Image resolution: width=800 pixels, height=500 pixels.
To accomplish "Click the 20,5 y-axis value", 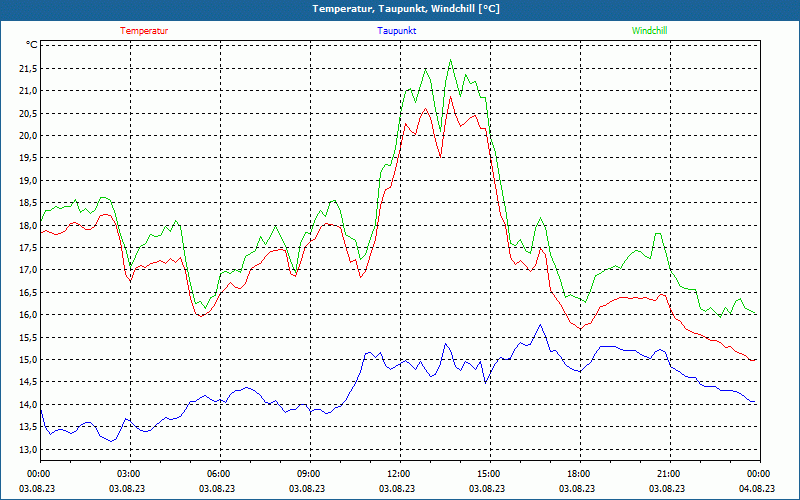I will 28,113.
